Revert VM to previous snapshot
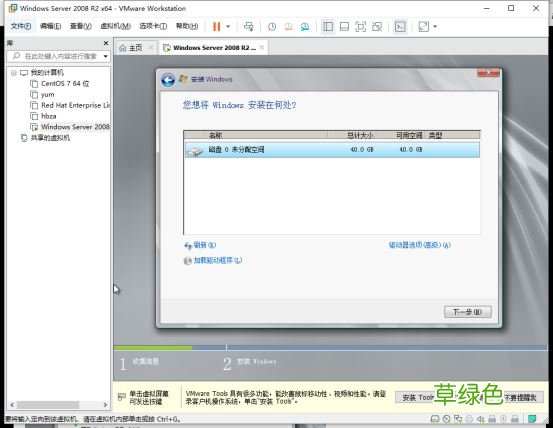553x428 pixels. 288,27
